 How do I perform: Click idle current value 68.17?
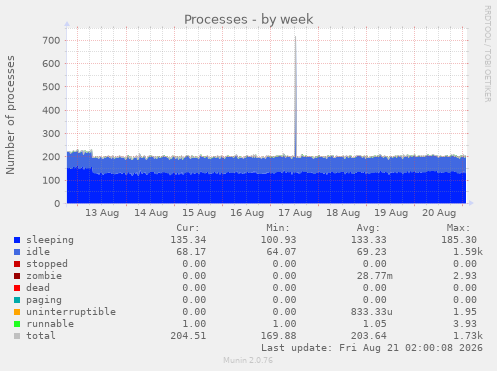click(x=191, y=252)
